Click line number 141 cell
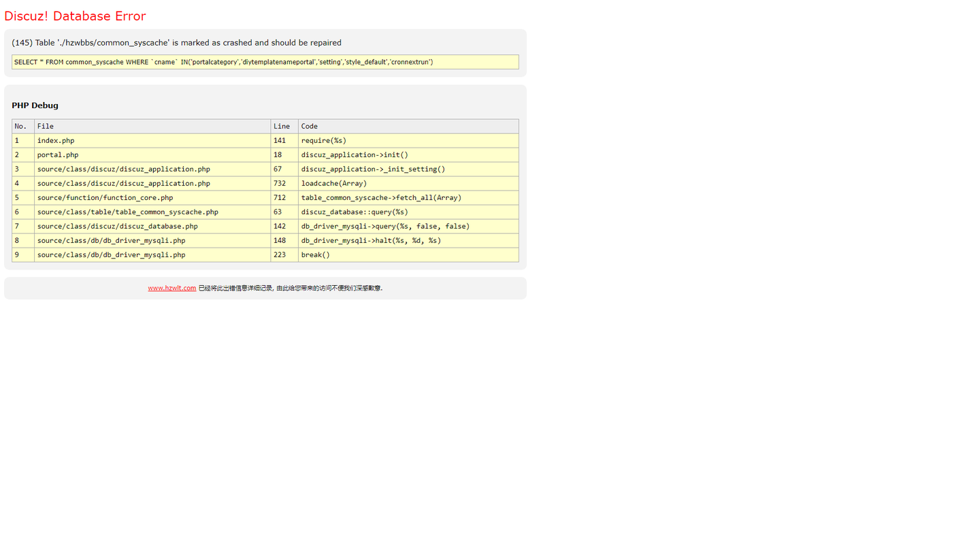Screen dimensions: 980x551 284,141
